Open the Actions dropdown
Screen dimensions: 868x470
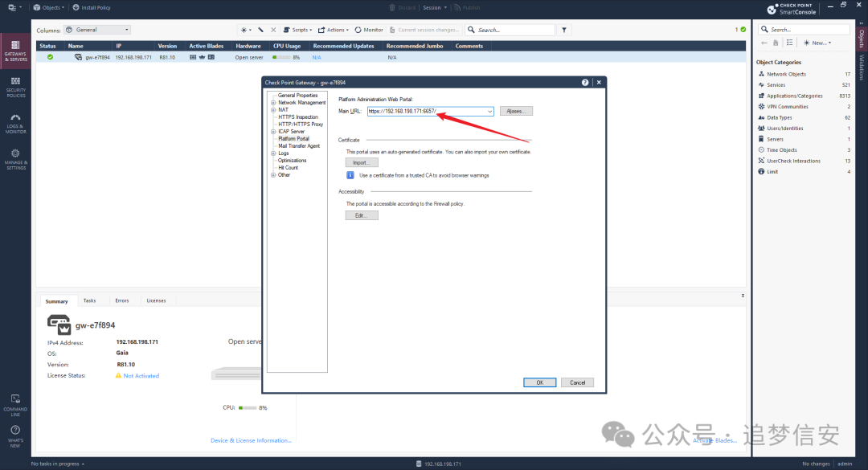pos(334,30)
